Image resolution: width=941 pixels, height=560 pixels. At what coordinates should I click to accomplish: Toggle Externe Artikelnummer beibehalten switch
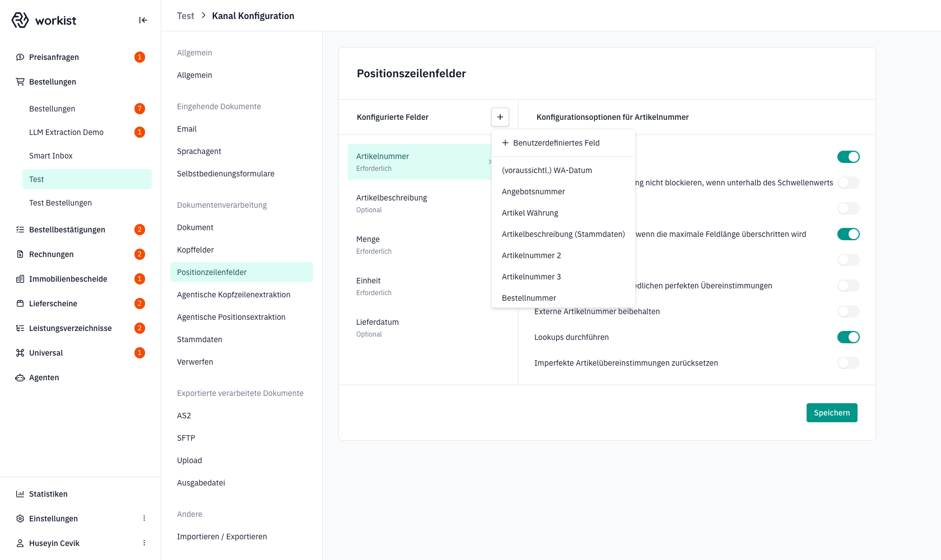[x=849, y=311]
